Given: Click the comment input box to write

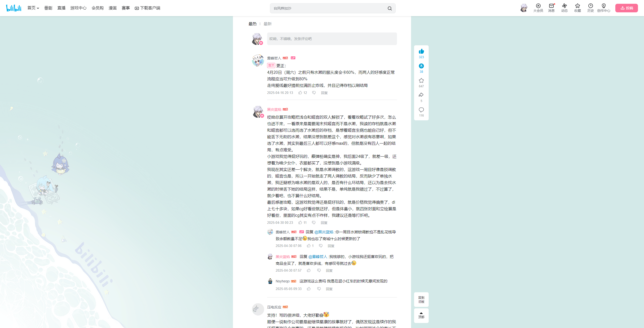Looking at the screenshot, I should click(x=332, y=39).
